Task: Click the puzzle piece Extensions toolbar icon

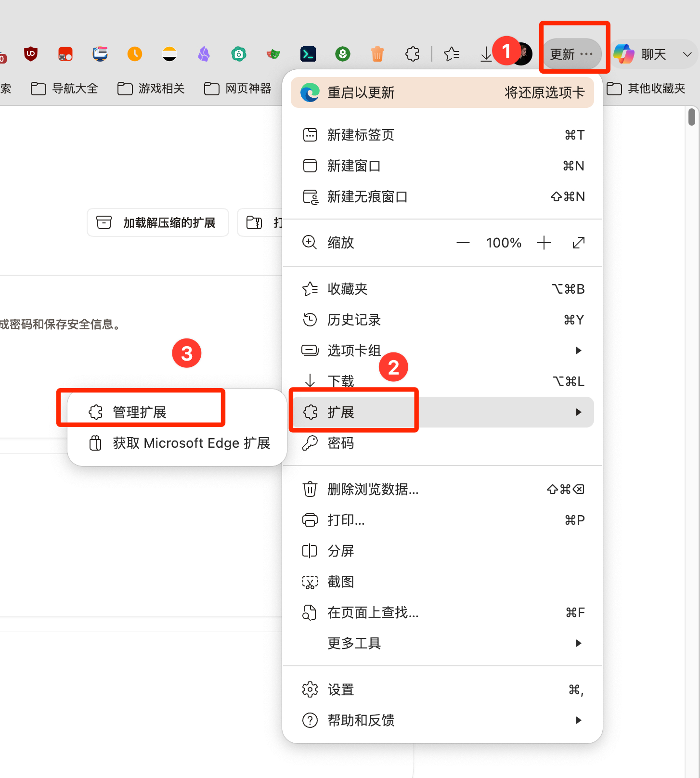Action: [413, 53]
